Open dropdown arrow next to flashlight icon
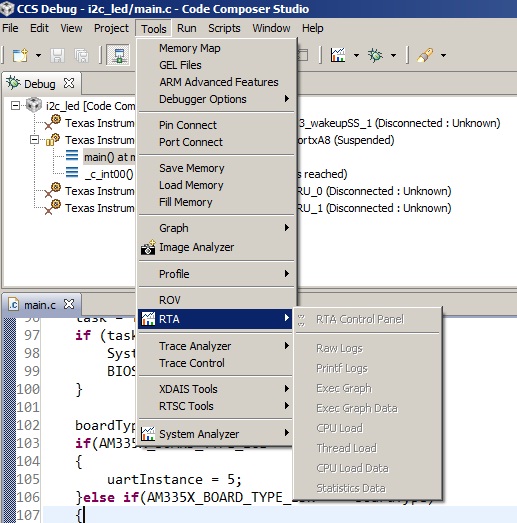Image resolution: width=517 pixels, height=523 pixels. click(443, 55)
